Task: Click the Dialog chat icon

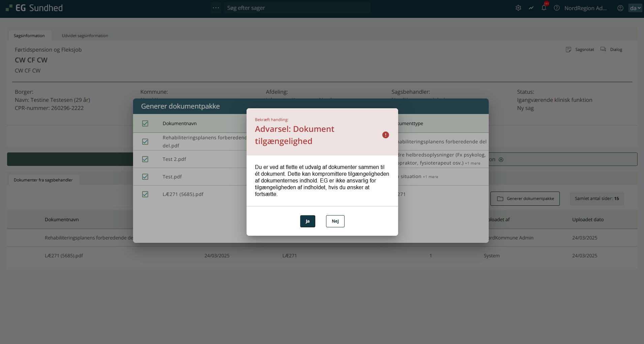Action: [603, 50]
